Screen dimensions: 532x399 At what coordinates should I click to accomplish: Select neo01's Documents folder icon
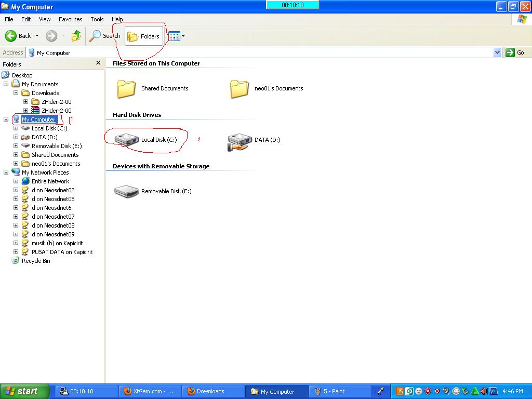pyautogui.click(x=239, y=89)
